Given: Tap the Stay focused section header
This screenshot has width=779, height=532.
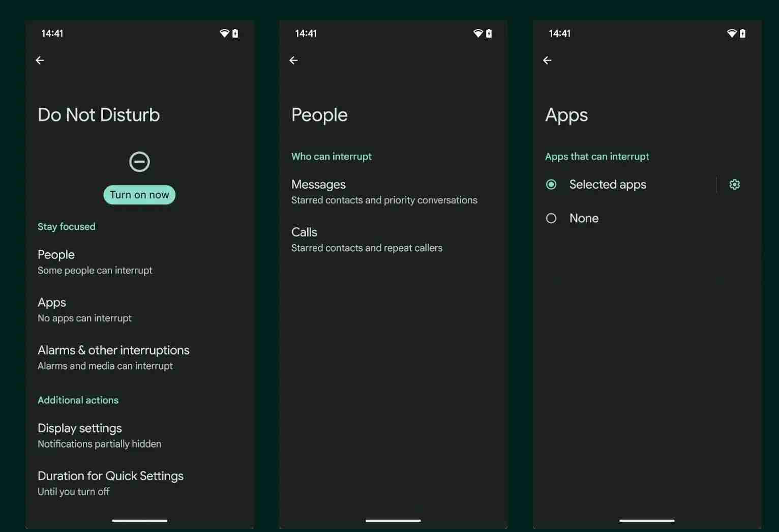Looking at the screenshot, I should pos(67,227).
